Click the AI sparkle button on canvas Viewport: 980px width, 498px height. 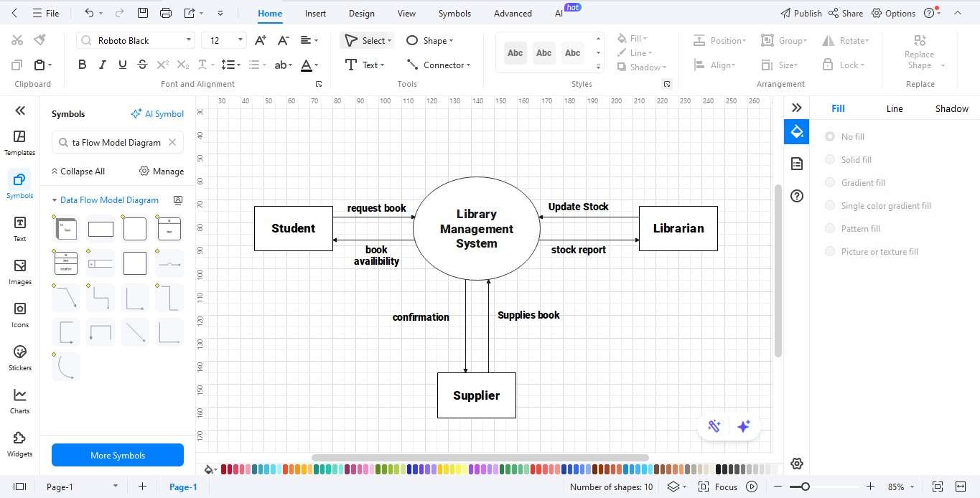coord(744,426)
